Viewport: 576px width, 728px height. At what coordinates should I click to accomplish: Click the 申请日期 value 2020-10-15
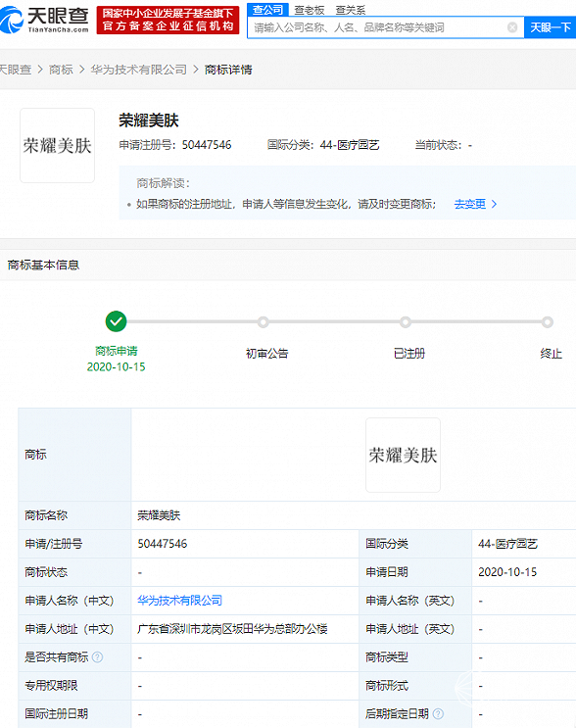click(x=507, y=572)
